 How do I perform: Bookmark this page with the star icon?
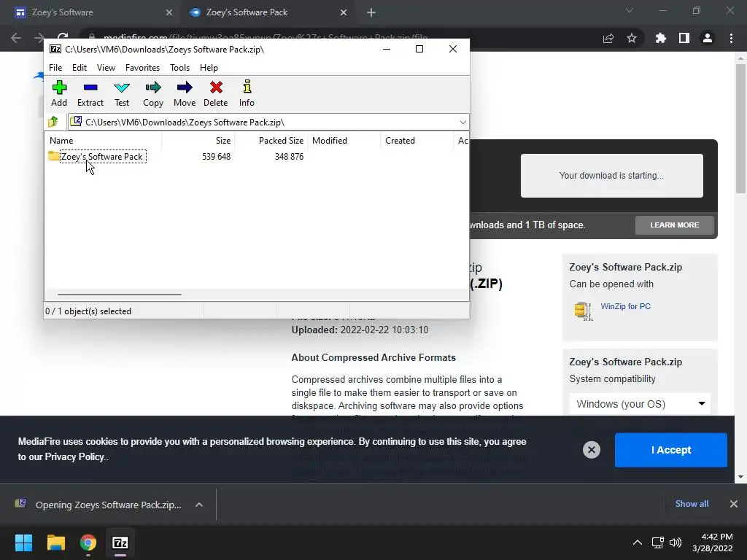coord(632,38)
